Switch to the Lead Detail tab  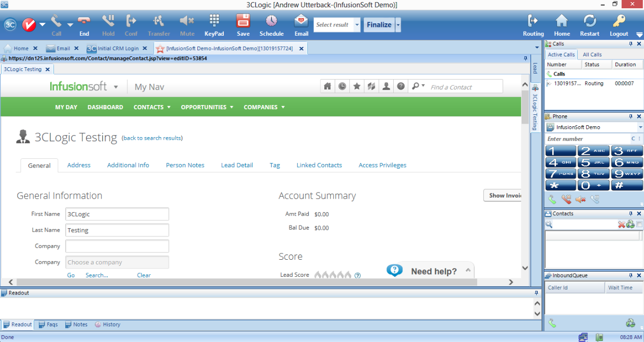click(237, 165)
